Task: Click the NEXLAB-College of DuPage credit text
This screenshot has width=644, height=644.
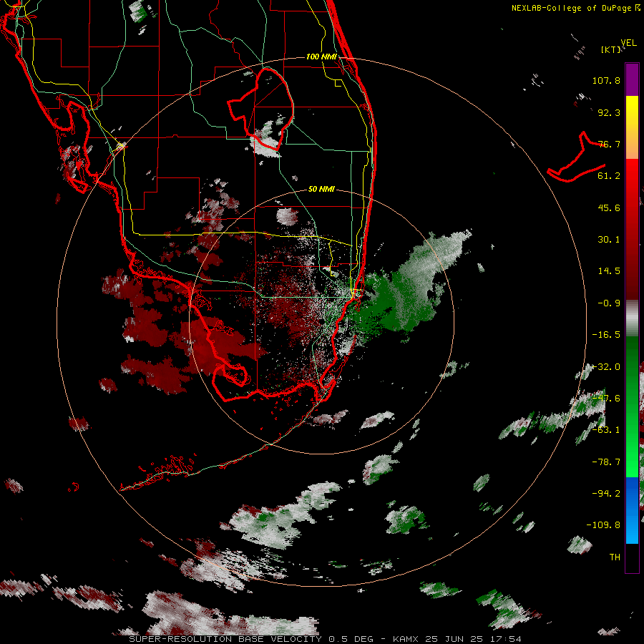Action: [x=576, y=8]
